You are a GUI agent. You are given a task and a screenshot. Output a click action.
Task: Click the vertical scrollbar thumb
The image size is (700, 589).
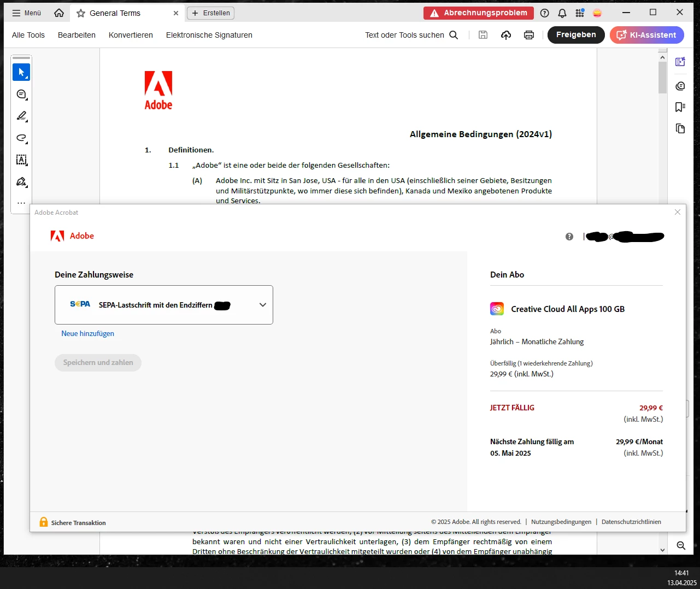662,78
